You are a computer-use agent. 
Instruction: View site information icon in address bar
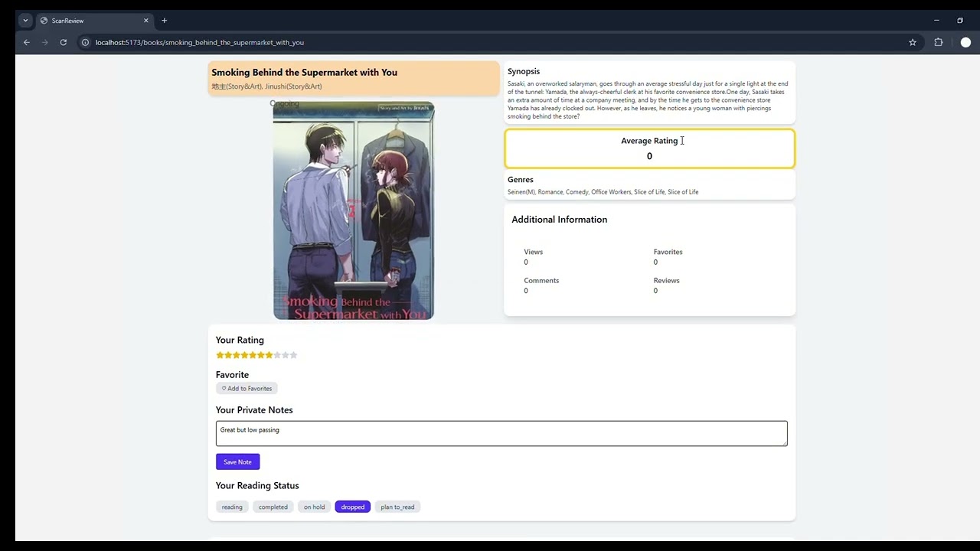[86, 42]
